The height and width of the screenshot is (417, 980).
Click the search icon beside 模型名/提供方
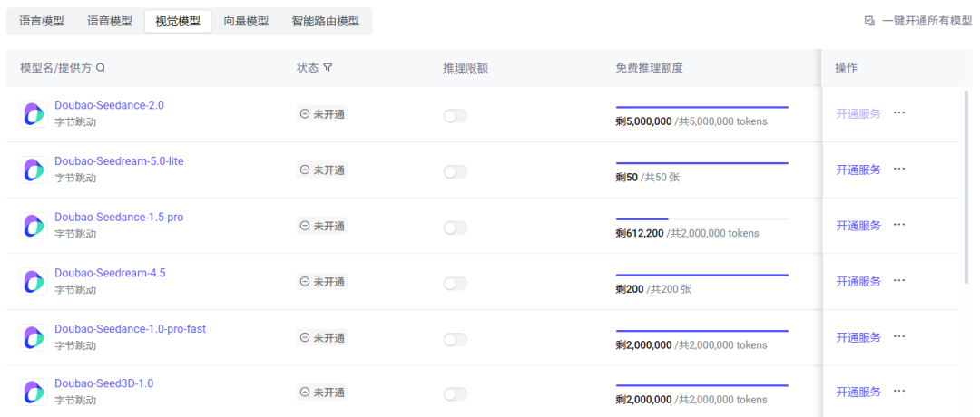pos(101,68)
